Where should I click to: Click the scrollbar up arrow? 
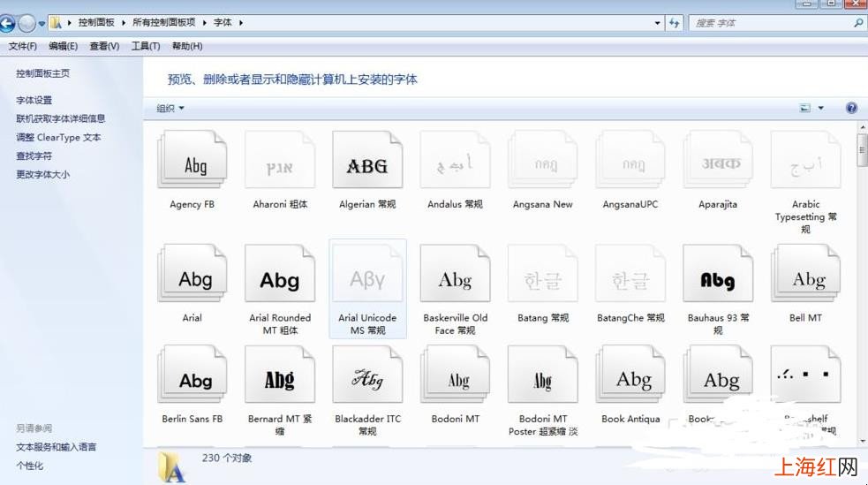point(863,127)
